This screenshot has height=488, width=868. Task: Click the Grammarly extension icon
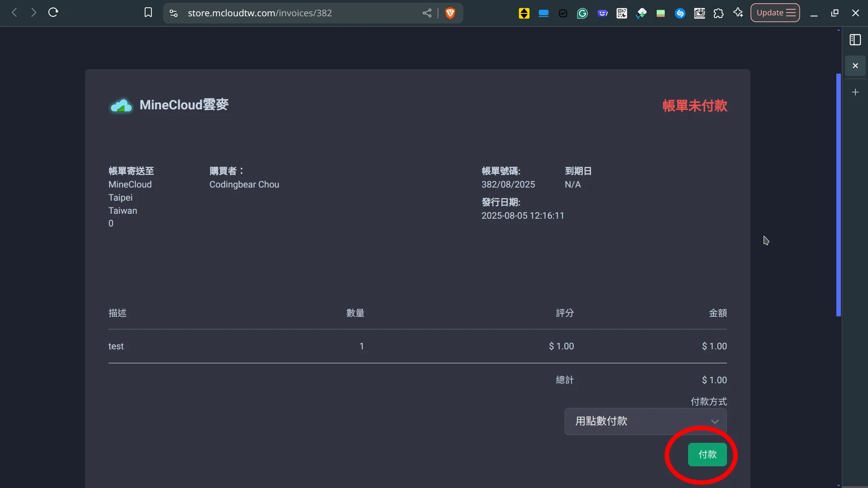pos(582,13)
